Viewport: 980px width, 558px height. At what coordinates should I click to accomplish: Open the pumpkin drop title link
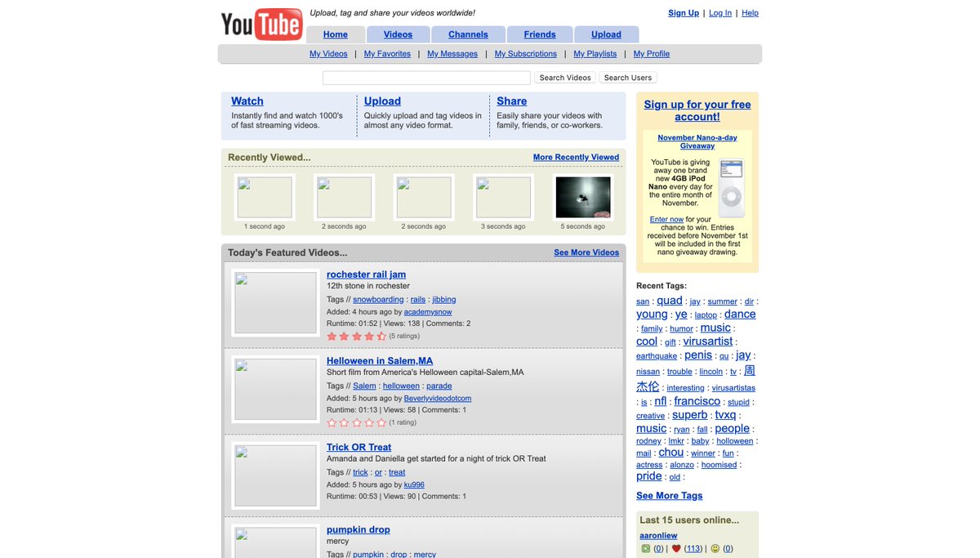click(358, 530)
